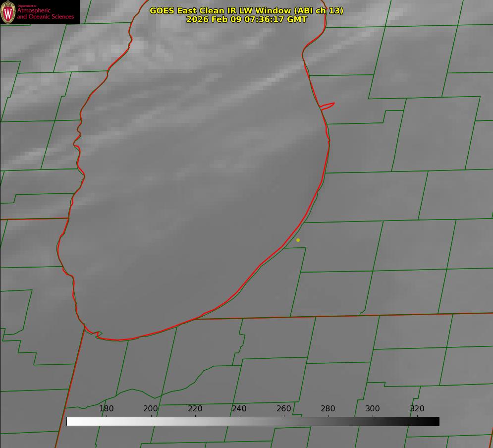Click the 200 colorbar label
Viewport: 493px width, 448px height.
point(151,408)
